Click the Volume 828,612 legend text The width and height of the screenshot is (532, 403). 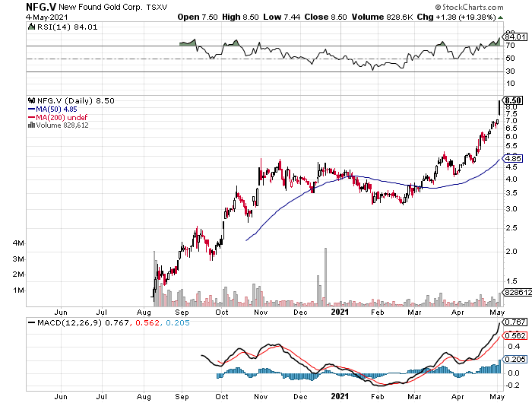point(62,125)
